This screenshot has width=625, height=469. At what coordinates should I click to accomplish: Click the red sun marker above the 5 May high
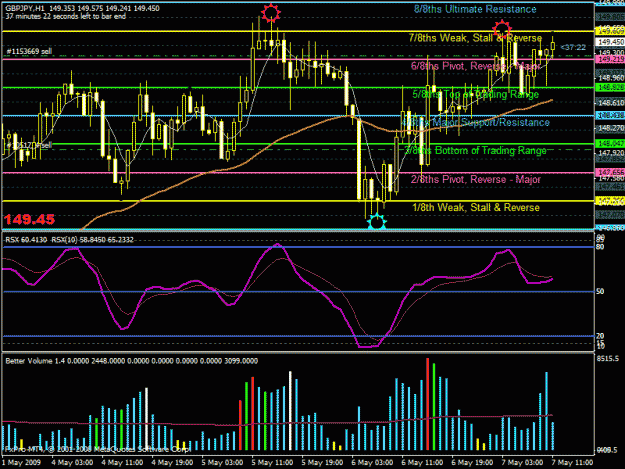pyautogui.click(x=271, y=13)
